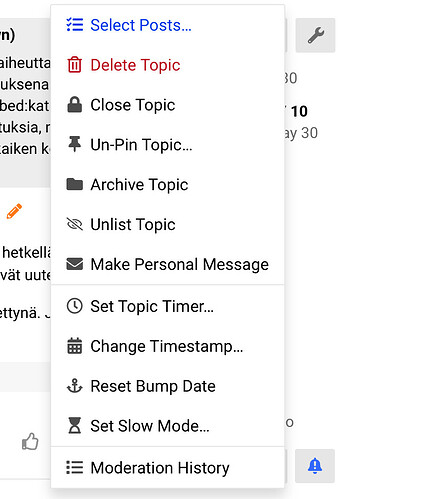Click the trash can icon beside Delete Topic

75,65
